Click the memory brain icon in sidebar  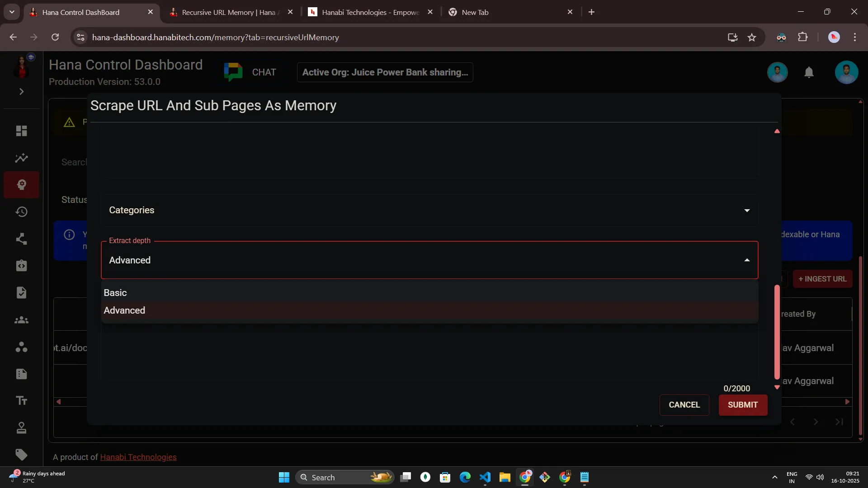point(21,185)
